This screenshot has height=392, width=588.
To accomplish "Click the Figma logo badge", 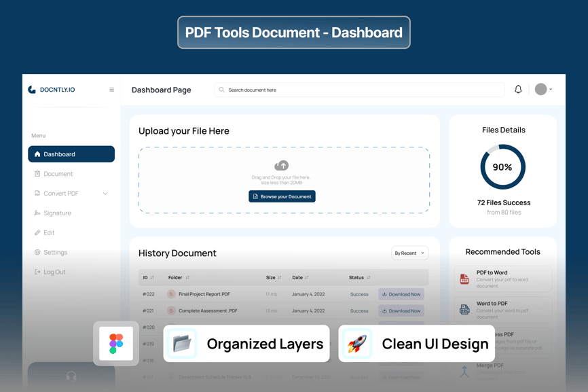I will click(x=116, y=344).
